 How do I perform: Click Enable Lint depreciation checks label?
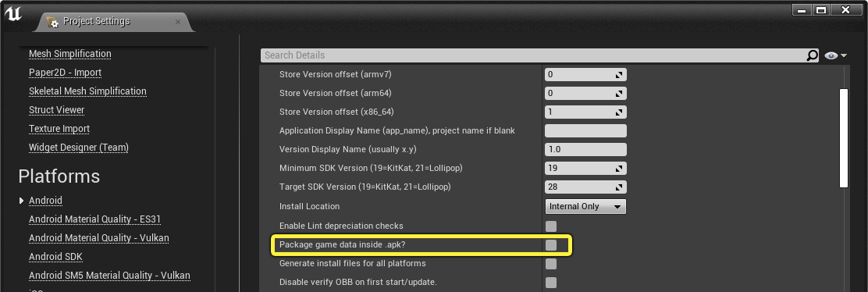coord(342,226)
